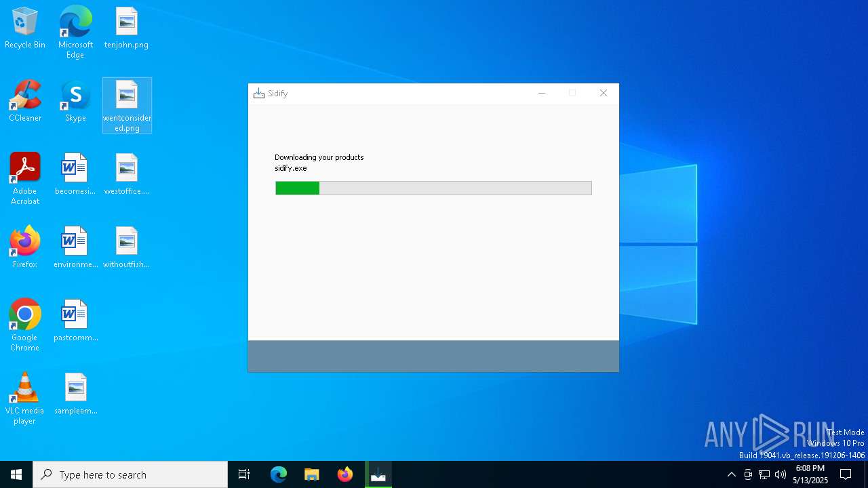
Task: Select the withoutfish... image file
Action: 126,248
